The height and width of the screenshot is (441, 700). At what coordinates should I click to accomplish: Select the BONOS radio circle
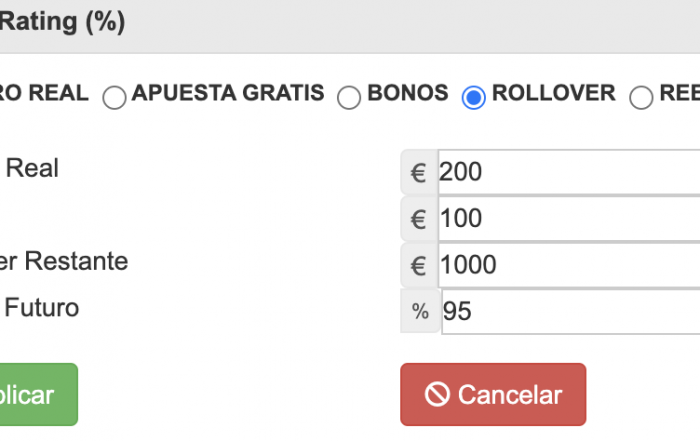click(x=349, y=97)
